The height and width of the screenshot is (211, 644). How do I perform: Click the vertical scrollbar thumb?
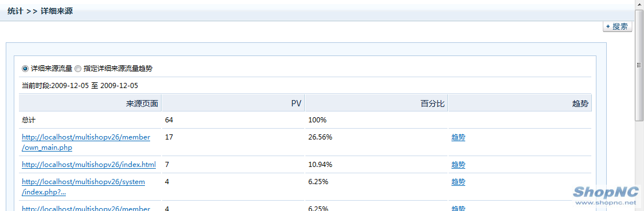pyautogui.click(x=639, y=65)
